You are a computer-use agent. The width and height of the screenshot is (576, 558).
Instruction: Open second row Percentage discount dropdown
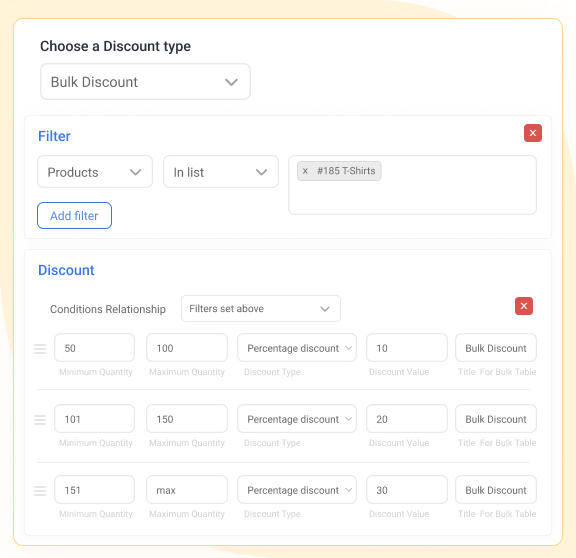pyautogui.click(x=297, y=419)
